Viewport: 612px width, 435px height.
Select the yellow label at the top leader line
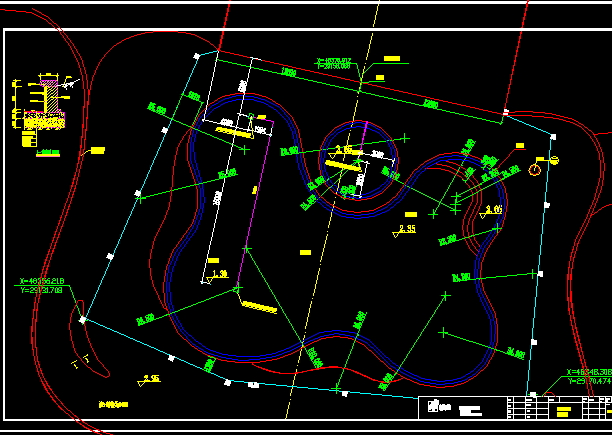pyautogui.click(x=392, y=59)
